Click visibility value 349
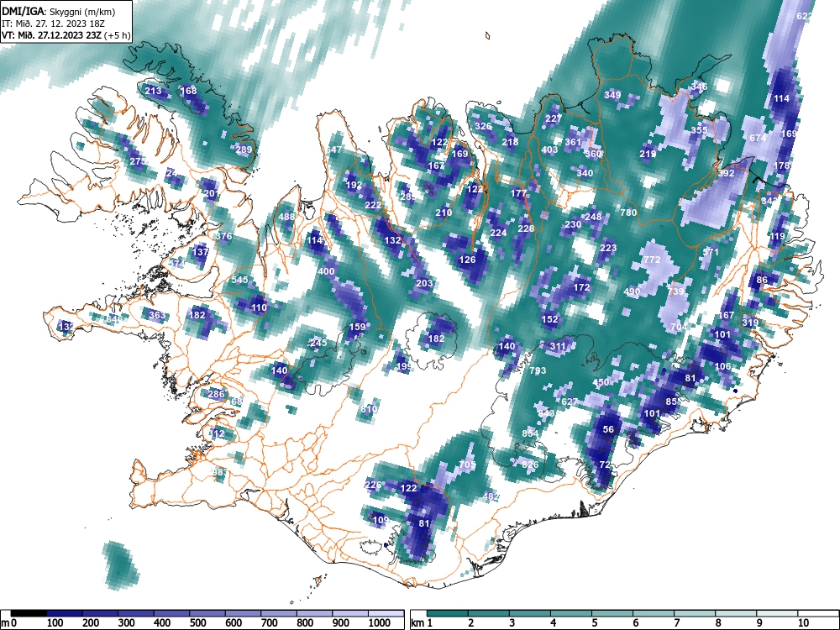Viewport: 840px width, 630px height. pos(612,95)
